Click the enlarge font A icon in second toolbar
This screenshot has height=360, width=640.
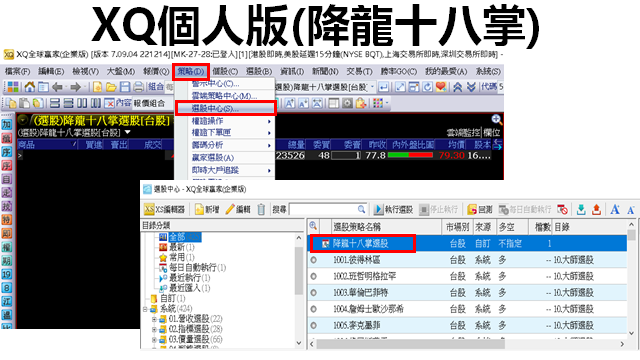click(289, 103)
